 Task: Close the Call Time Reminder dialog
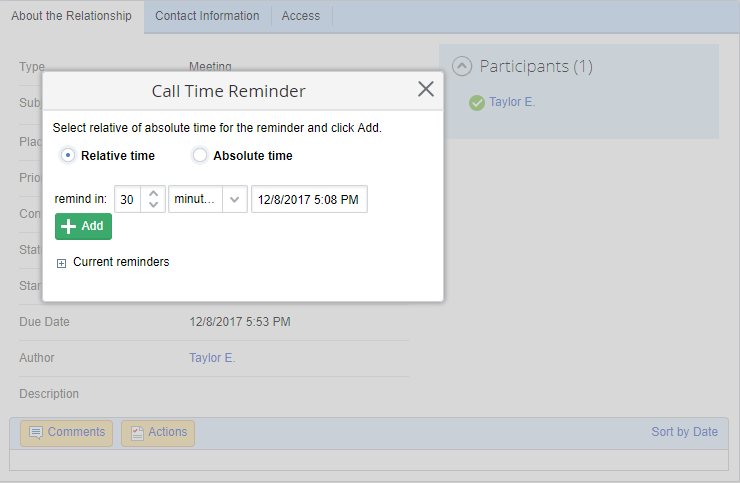426,89
